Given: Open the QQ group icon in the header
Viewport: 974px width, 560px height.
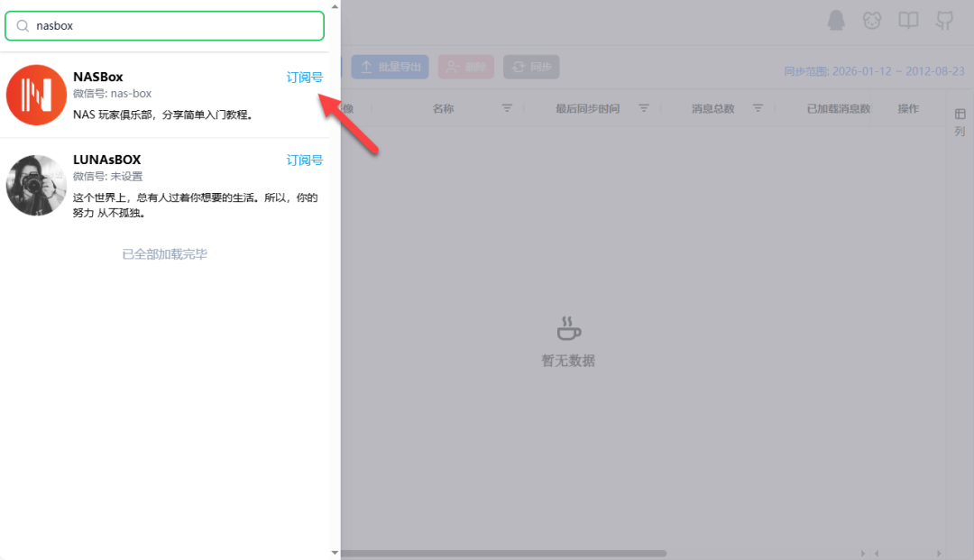Looking at the screenshot, I should (x=836, y=20).
